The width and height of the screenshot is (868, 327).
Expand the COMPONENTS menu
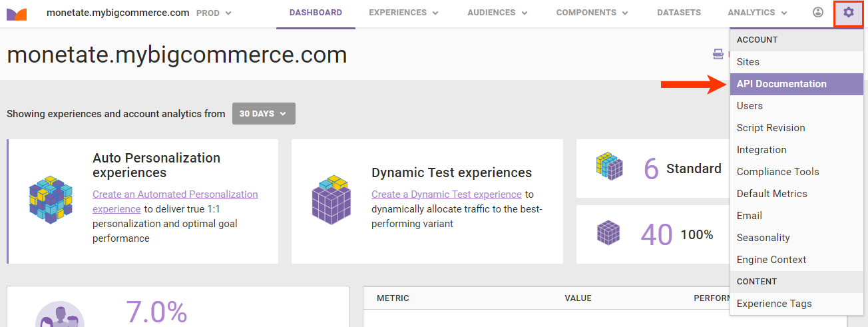pos(592,13)
